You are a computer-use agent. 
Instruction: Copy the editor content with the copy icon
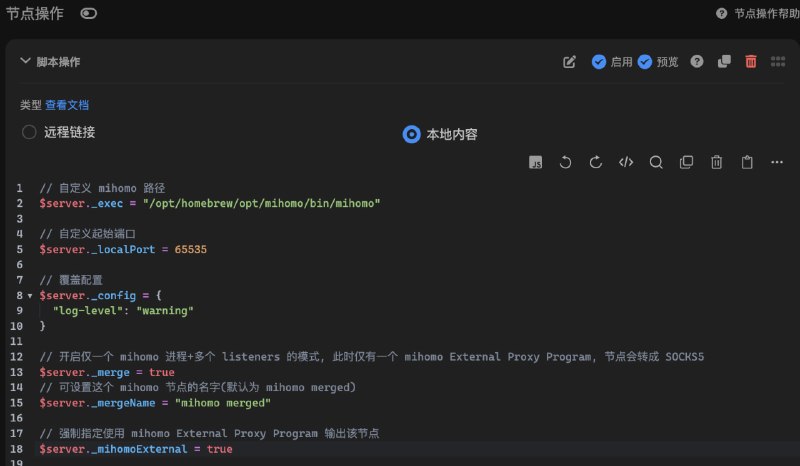(x=686, y=162)
